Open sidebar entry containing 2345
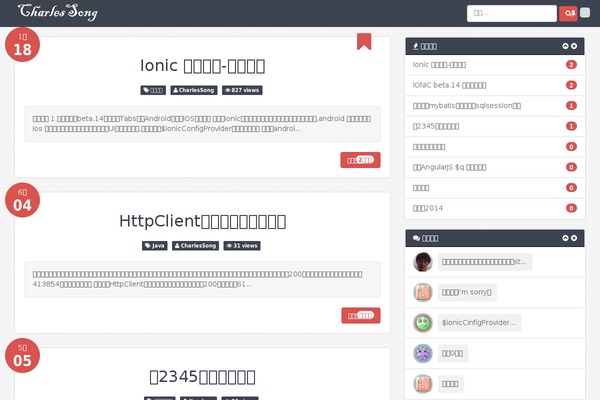 point(436,126)
